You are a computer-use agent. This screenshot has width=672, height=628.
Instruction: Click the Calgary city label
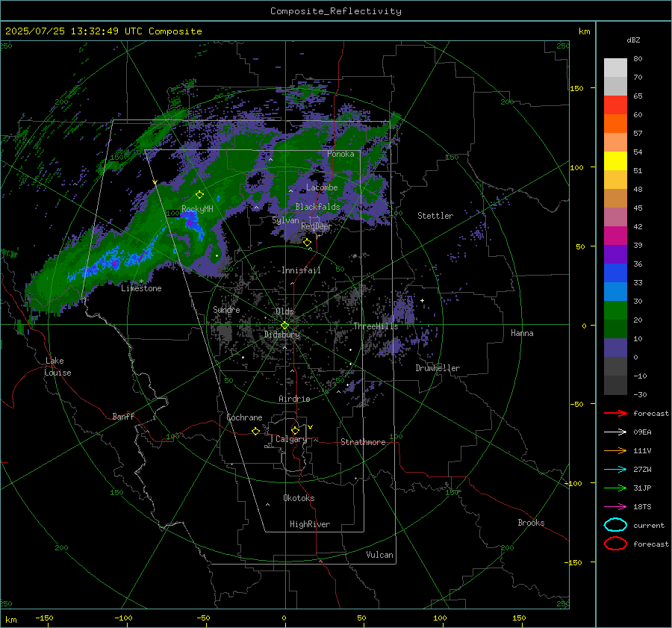pos(291,439)
